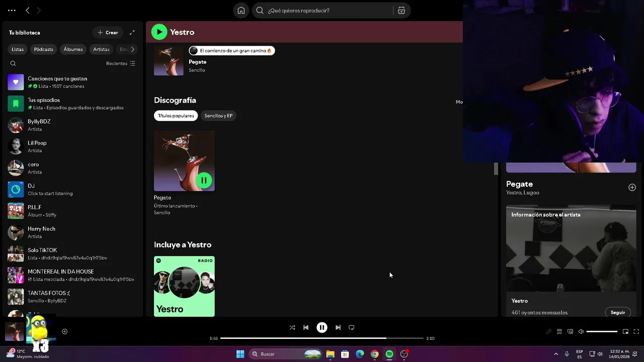Open the cero artist entry
The width and height of the screenshot is (644, 362).
point(73,168)
